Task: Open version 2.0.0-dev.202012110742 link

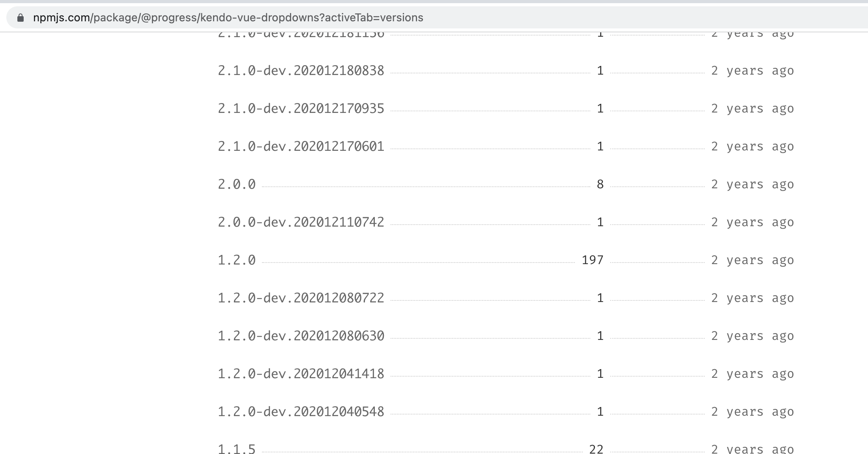Action: pos(301,222)
